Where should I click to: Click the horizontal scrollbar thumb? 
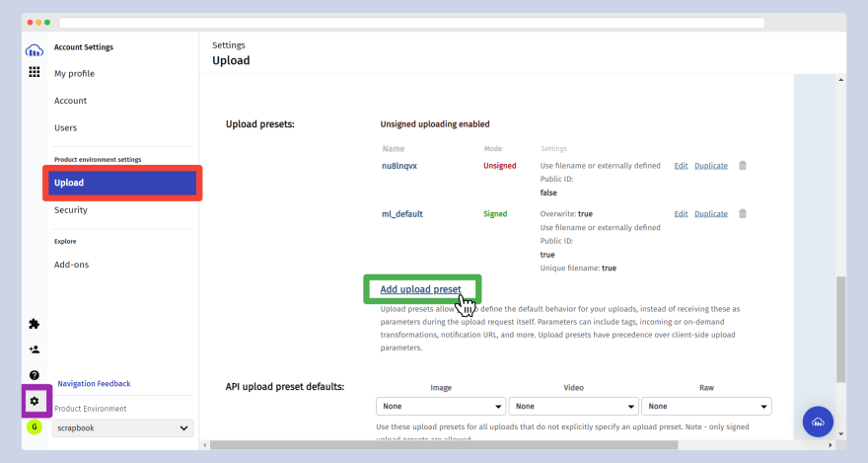point(444,445)
